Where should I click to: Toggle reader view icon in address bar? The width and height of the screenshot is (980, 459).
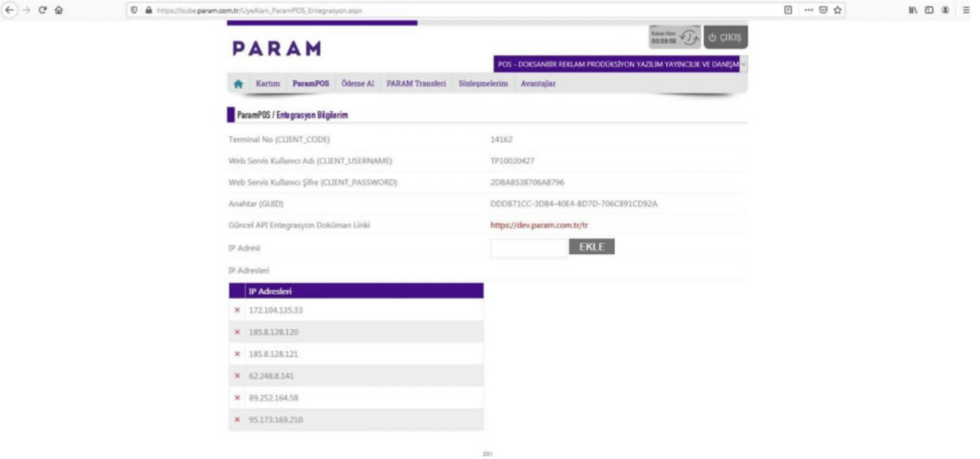pyautogui.click(x=789, y=10)
